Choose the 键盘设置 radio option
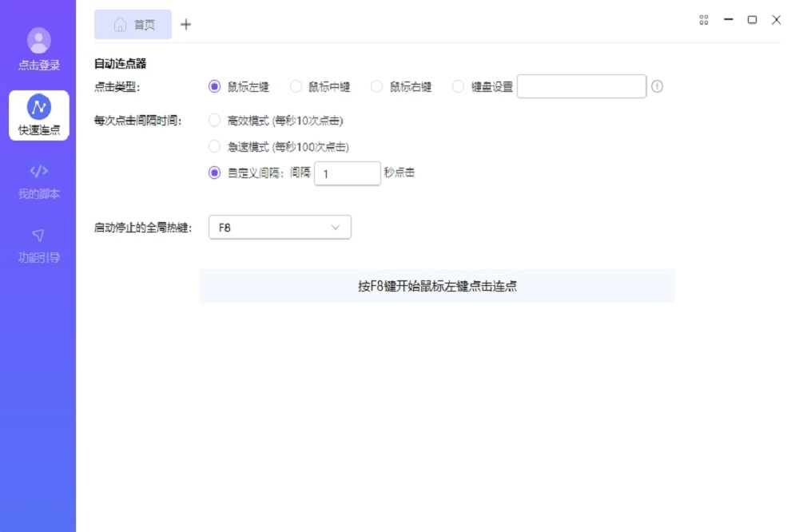The image size is (799, 532). coord(458,87)
